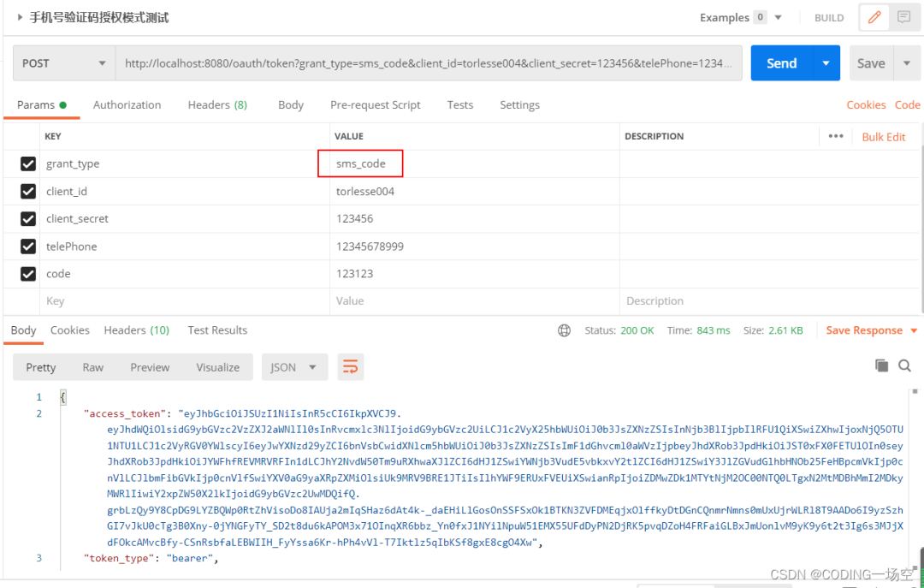
Task: Click the grant_type key cell
Action: coord(185,163)
